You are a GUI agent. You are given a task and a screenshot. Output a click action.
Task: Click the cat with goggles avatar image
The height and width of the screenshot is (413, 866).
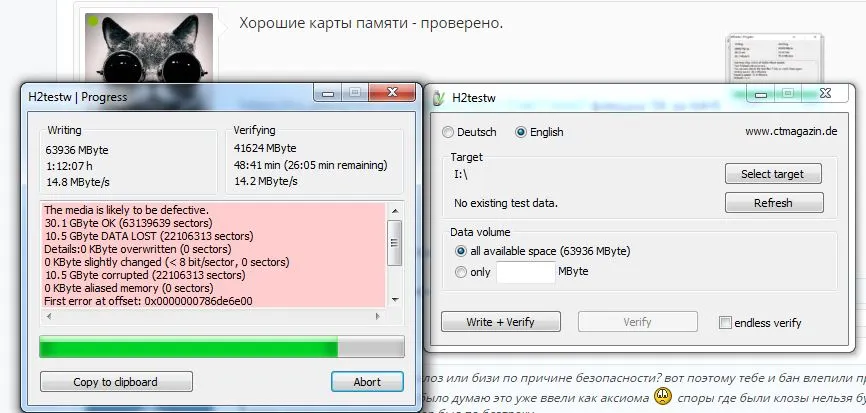tap(149, 49)
